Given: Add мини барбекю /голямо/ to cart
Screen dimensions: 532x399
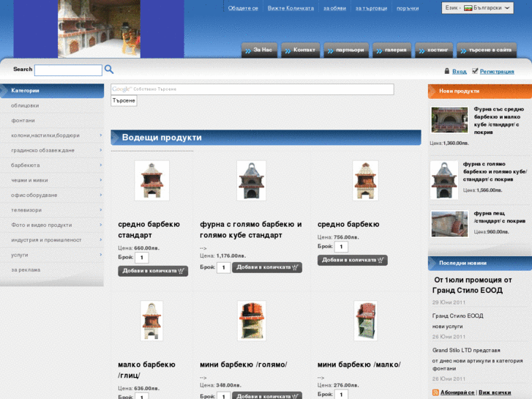Looking at the screenshot, I should tap(267, 395).
